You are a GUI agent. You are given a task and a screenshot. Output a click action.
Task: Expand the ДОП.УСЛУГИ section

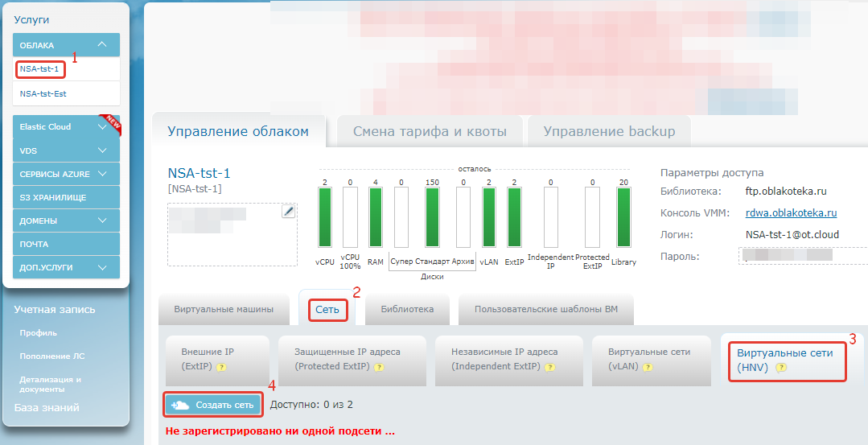click(102, 267)
